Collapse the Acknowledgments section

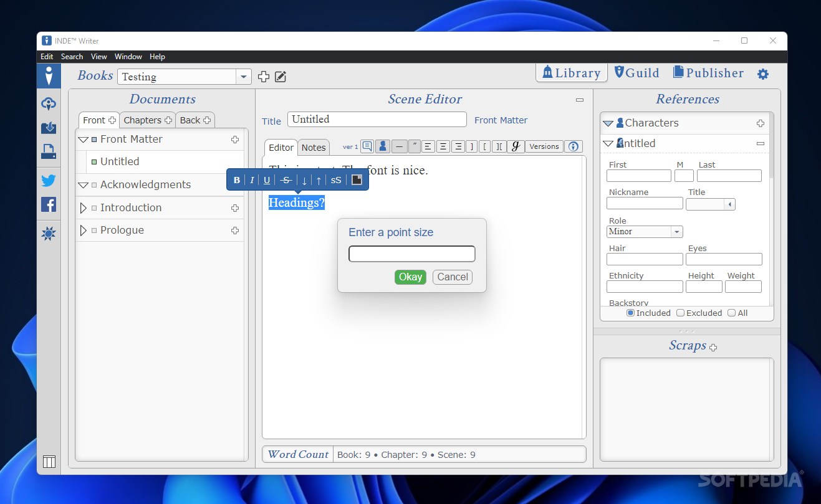click(83, 185)
